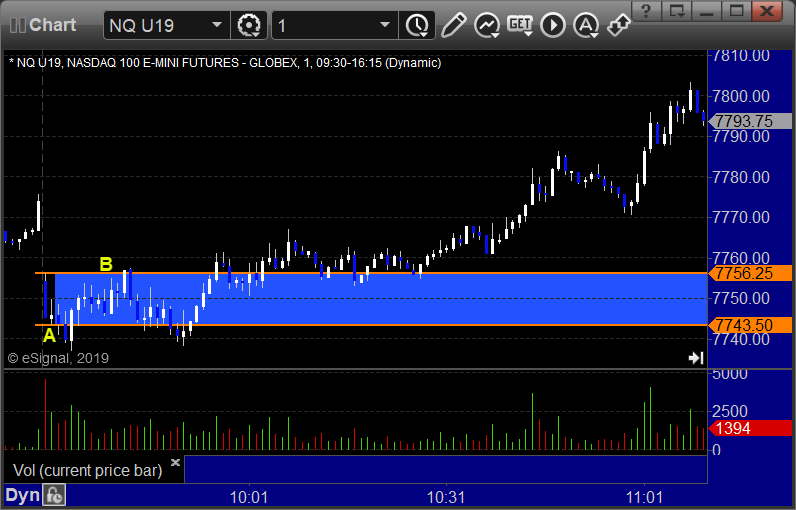This screenshot has width=796, height=510.
Task: Click the Chart title grip handle
Action: coord(17,25)
